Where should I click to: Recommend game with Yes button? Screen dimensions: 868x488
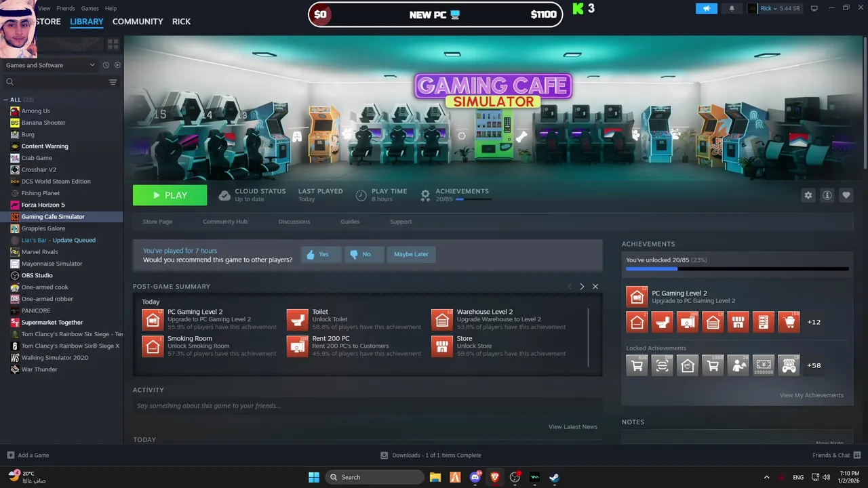coord(321,254)
